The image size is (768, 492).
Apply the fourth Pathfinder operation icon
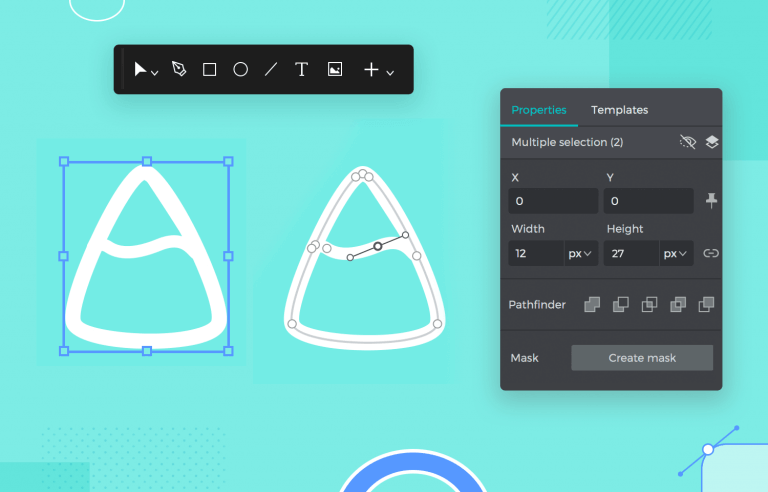(678, 304)
